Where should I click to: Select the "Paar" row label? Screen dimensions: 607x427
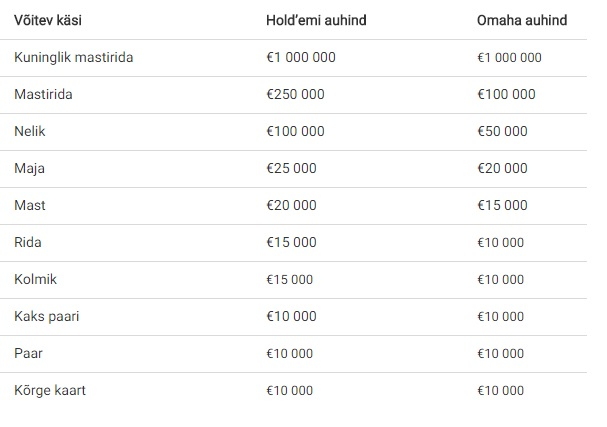(28, 354)
